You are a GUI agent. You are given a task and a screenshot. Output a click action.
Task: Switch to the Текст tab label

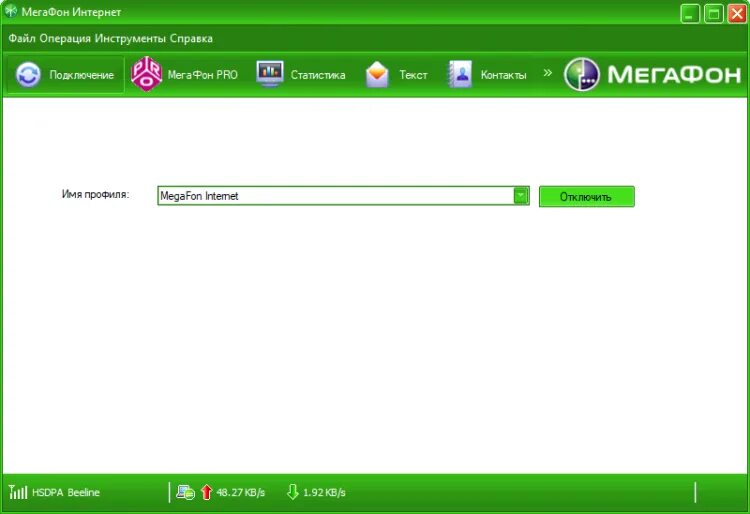(x=413, y=75)
